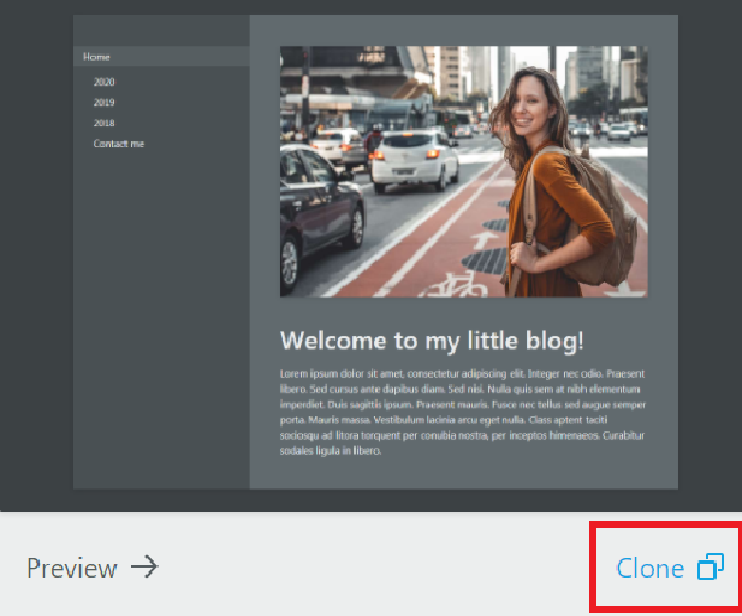Click the bicycle lane marking in photo
The height and width of the screenshot is (616, 742).
(454, 285)
